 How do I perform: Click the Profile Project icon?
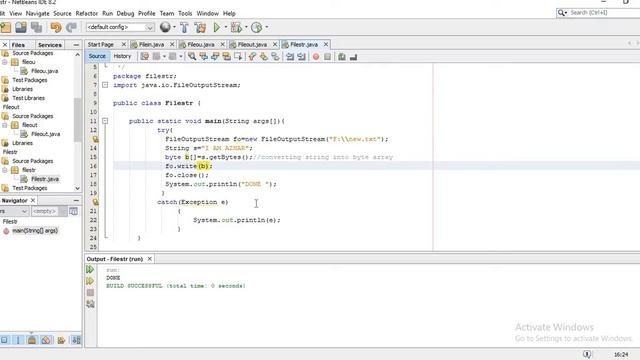256,27
